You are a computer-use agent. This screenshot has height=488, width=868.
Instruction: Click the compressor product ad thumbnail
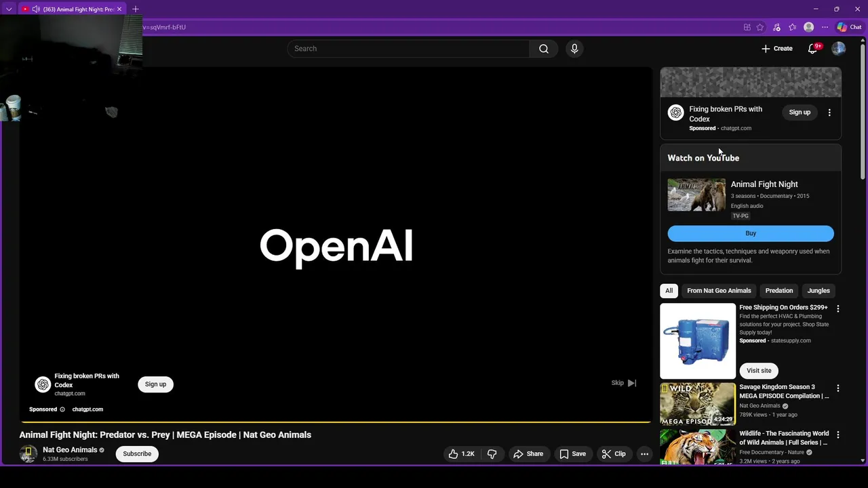click(x=698, y=341)
